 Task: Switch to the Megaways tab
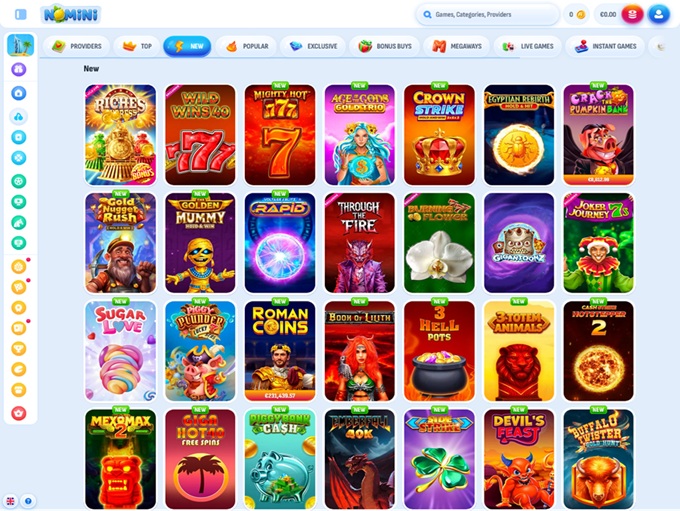click(x=457, y=46)
